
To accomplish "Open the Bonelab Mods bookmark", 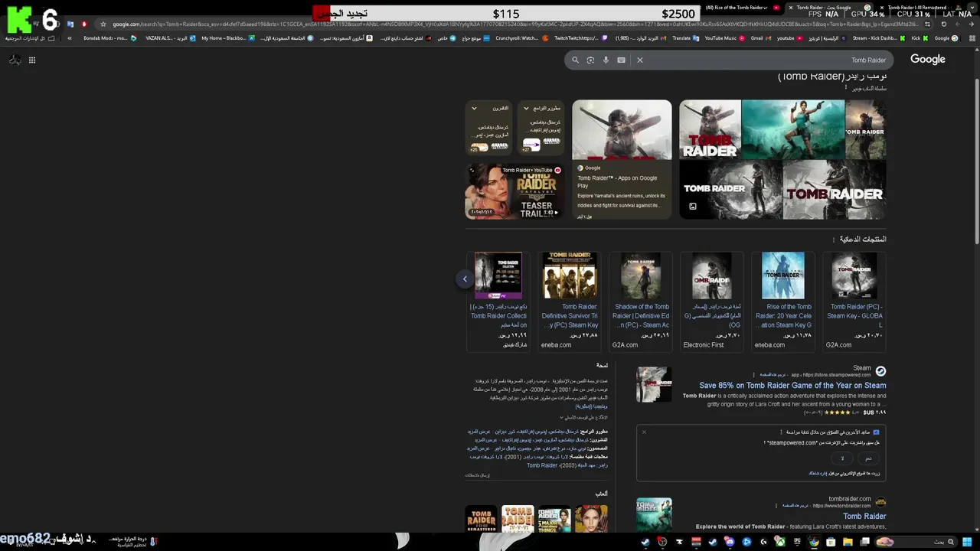I will click(x=110, y=37).
